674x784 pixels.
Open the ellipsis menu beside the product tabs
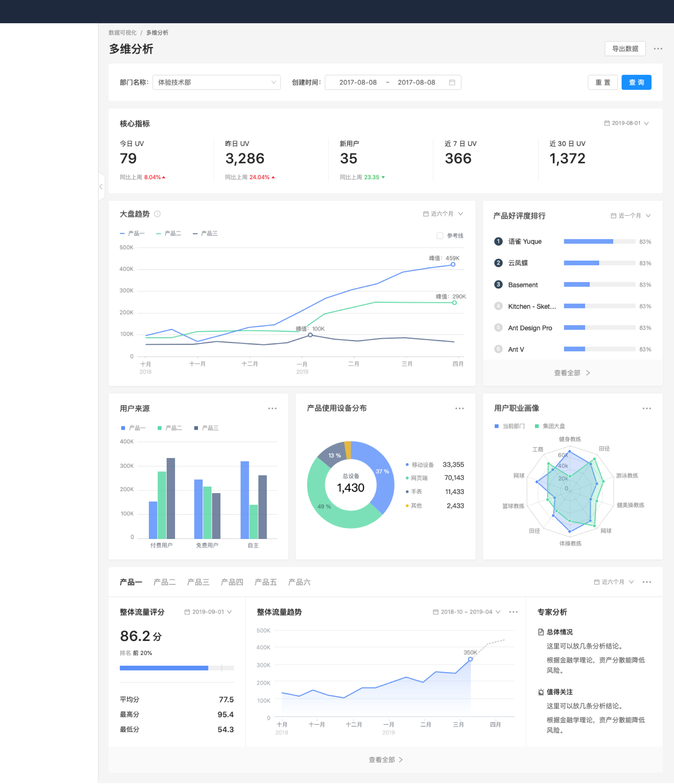[647, 582]
